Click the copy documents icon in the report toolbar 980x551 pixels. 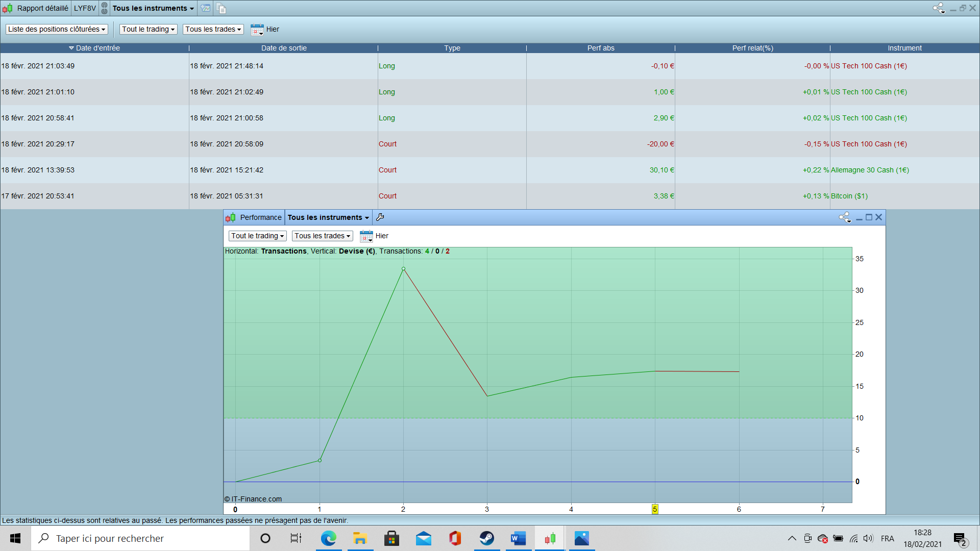pos(221,8)
